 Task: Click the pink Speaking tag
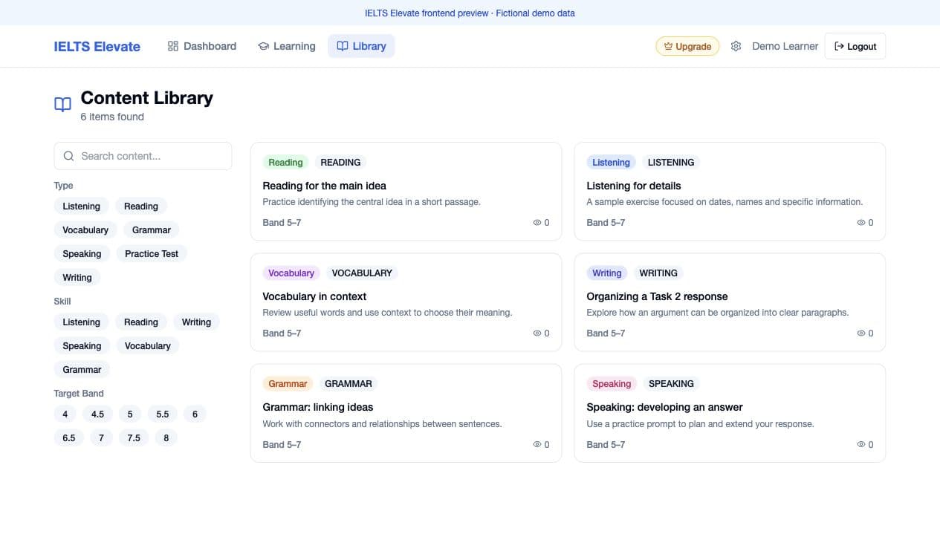pos(612,384)
